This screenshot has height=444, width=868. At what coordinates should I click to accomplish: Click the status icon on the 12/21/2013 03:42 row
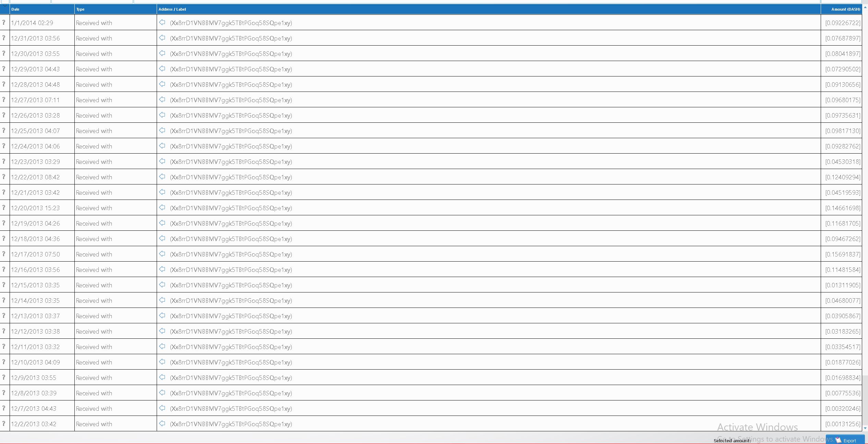(x=4, y=192)
